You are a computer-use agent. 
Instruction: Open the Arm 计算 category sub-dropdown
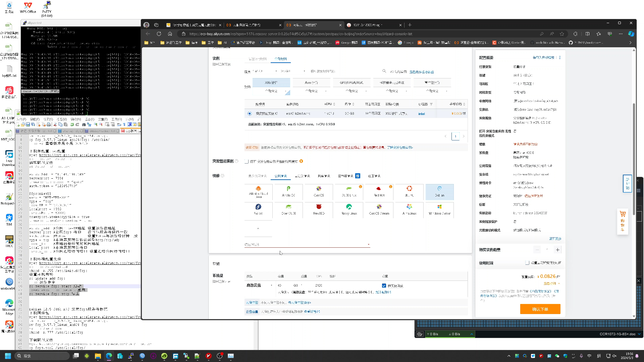[x=311, y=91]
